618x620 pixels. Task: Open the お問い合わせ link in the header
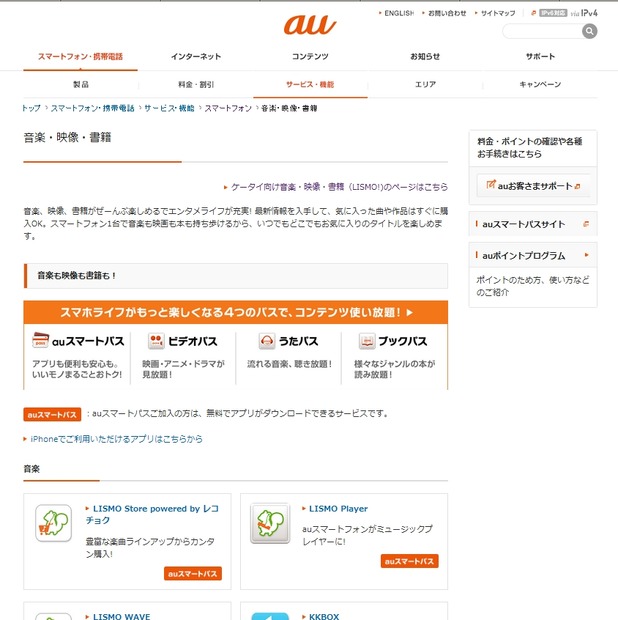pos(447,13)
